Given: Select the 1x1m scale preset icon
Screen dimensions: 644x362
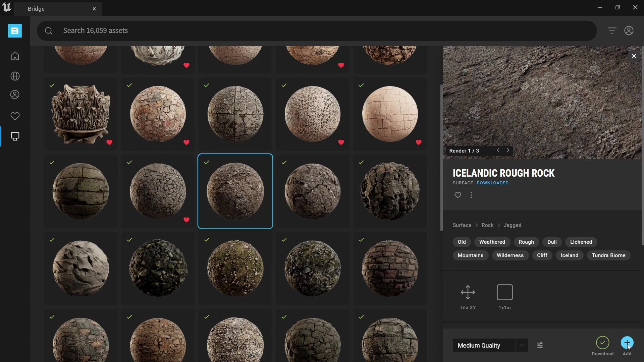Looking at the screenshot, I should pos(505,292).
